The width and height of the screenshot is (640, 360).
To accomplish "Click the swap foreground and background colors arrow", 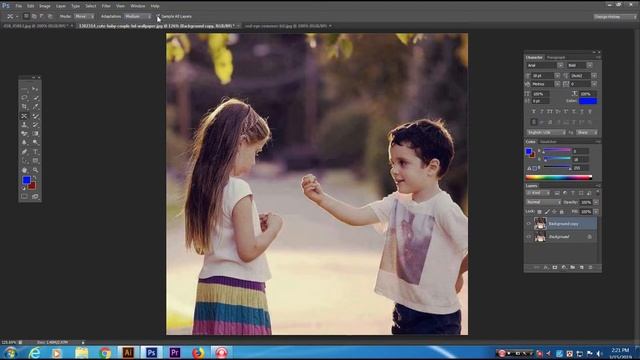I will 35,178.
